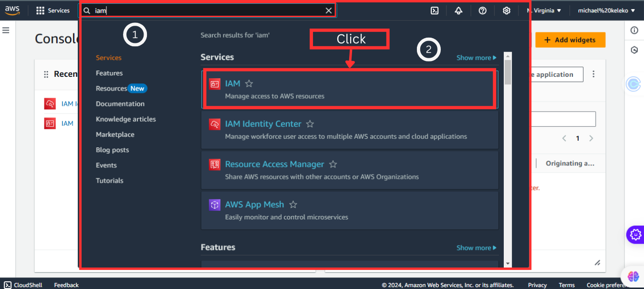Viewport: 644px width, 289px height.
Task: Select Marketplace category in search sidebar
Action: pos(115,134)
